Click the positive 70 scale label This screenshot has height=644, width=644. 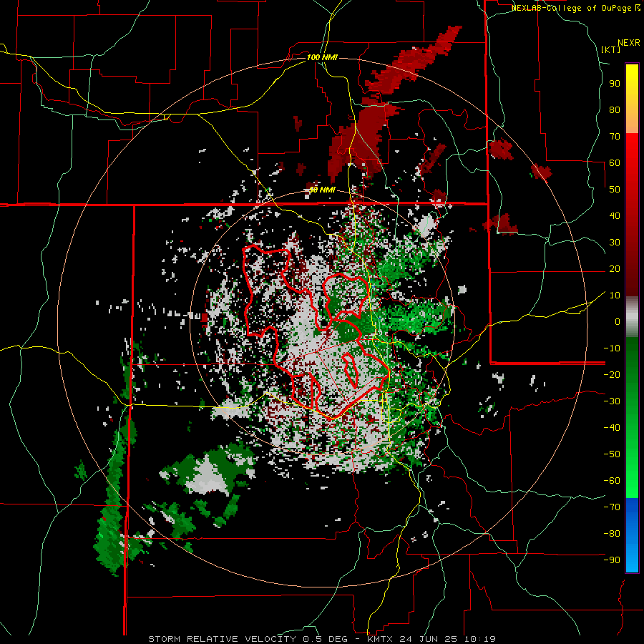tap(615, 137)
